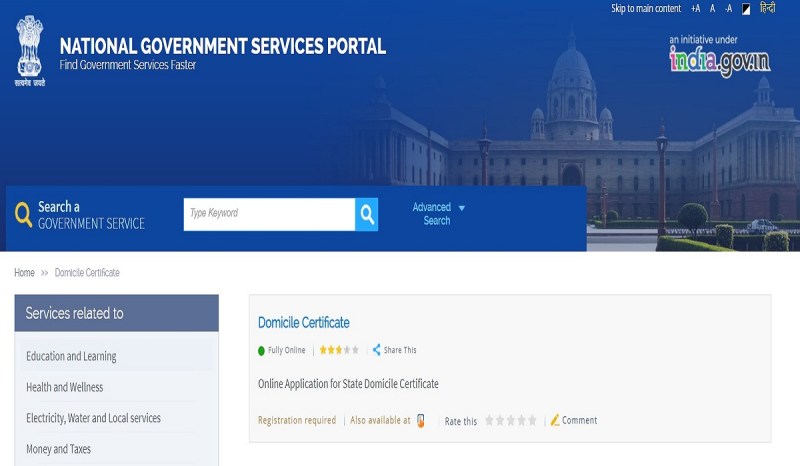The width and height of the screenshot is (800, 466).
Task: Select Health and Wellness category
Action: (64, 387)
